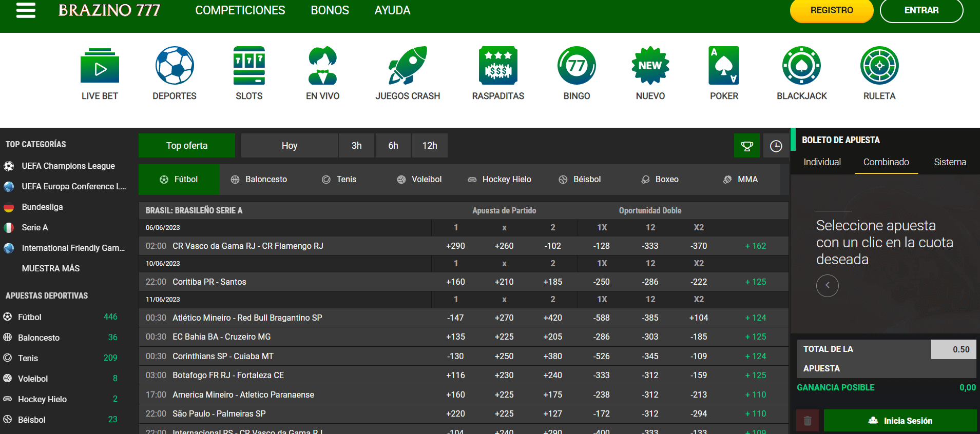Select the Baloncesto sport tab

click(259, 180)
